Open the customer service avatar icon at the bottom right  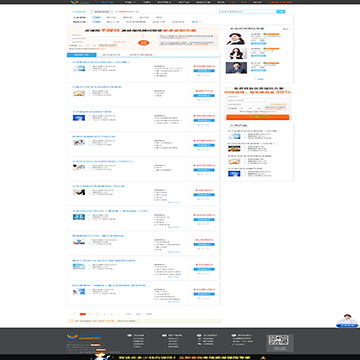[x=347, y=321]
